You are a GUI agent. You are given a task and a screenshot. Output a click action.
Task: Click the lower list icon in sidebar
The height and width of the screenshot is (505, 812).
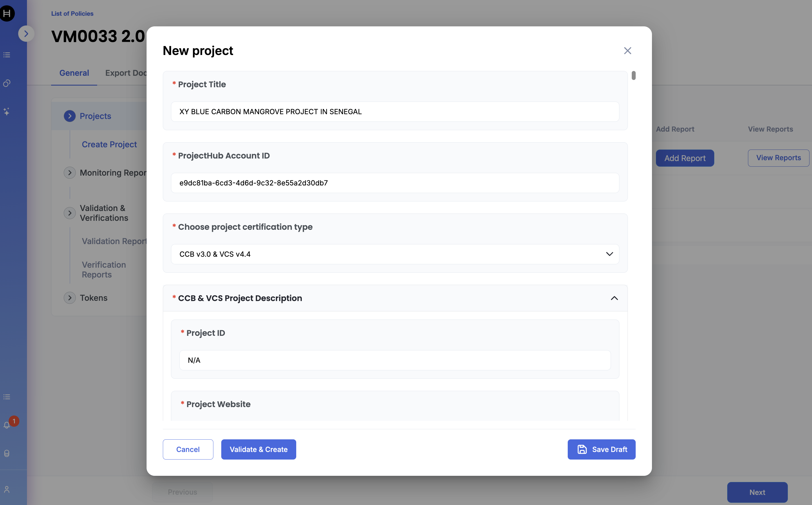(x=7, y=397)
